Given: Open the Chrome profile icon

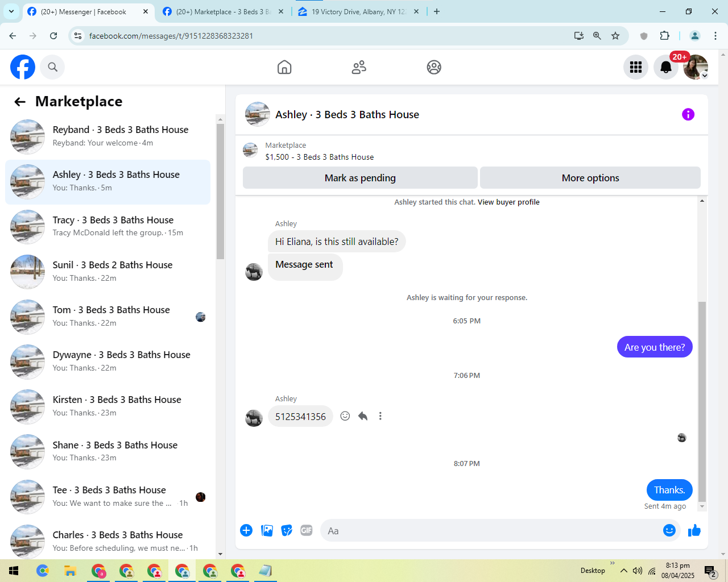Looking at the screenshot, I should coord(695,36).
